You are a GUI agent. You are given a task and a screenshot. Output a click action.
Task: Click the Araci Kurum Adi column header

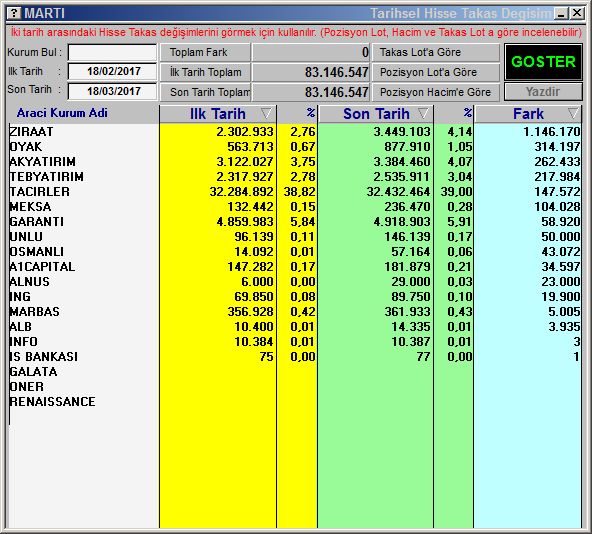tap(62, 113)
